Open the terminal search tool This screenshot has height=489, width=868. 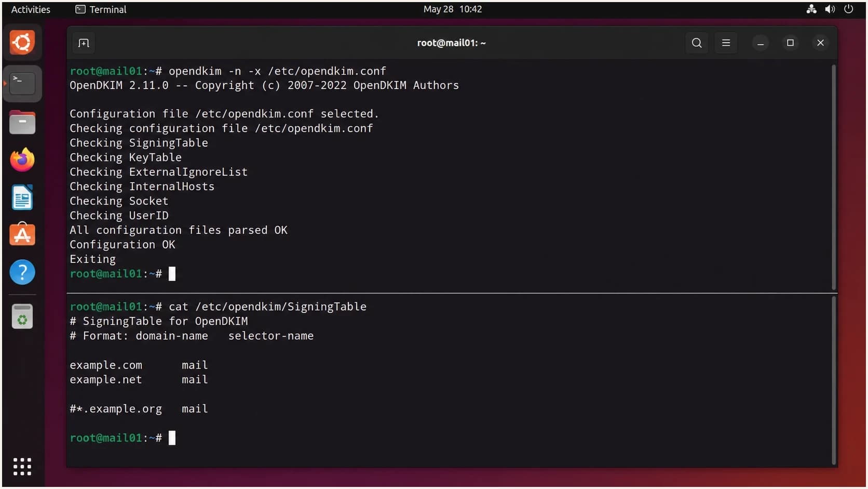697,43
